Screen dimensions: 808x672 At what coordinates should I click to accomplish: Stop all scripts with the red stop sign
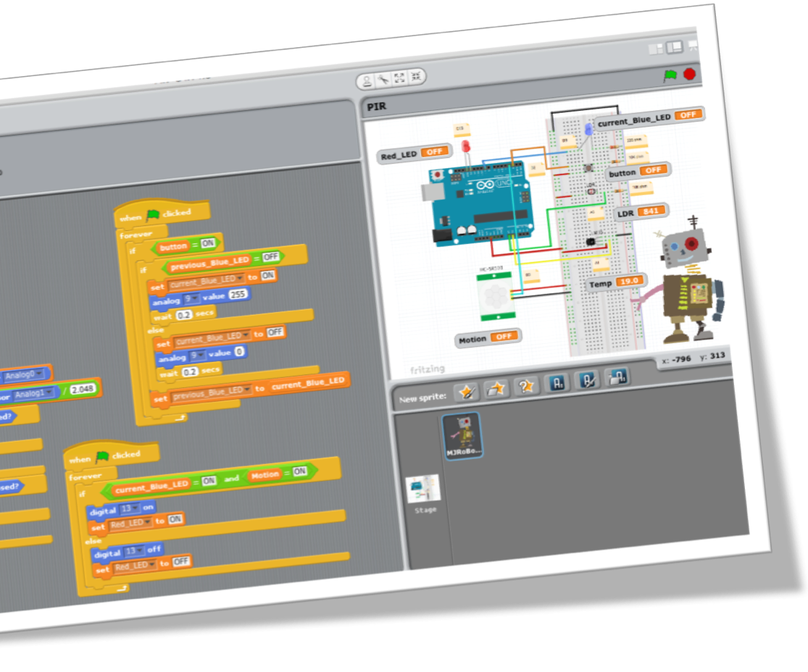[x=688, y=74]
